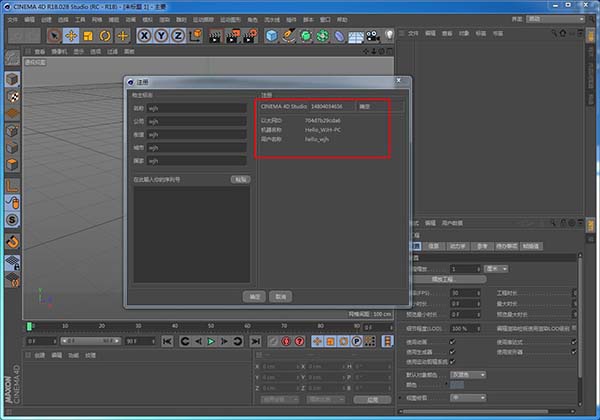Open the 用户数据 menu in attribute panel
The image size is (600, 420).
[452, 223]
